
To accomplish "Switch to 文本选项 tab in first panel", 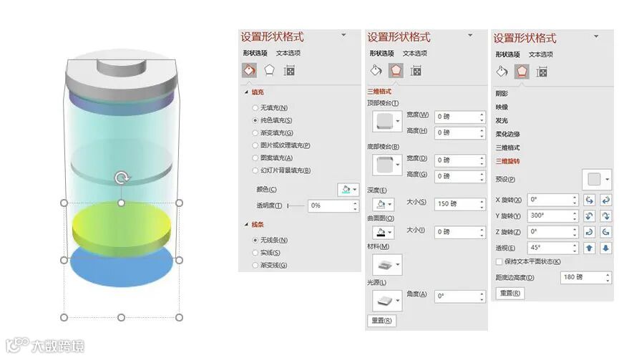I will tap(288, 53).
